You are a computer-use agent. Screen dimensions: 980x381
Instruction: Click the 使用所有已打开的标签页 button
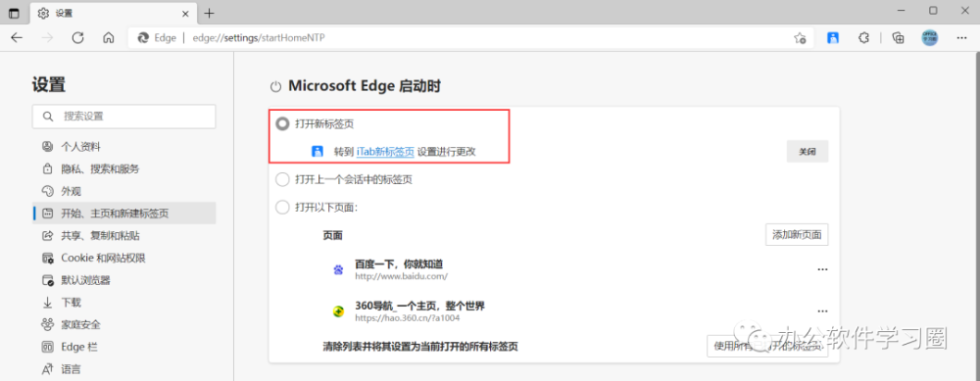point(767,346)
